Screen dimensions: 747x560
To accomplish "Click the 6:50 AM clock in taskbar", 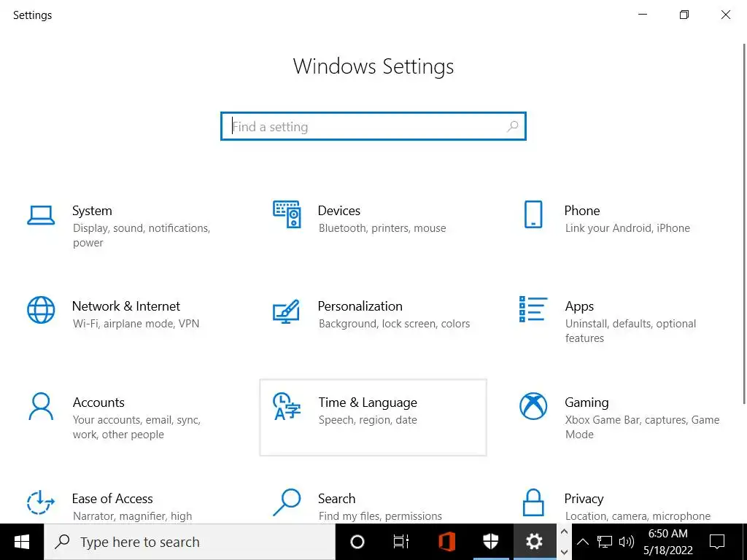I will 668,533.
